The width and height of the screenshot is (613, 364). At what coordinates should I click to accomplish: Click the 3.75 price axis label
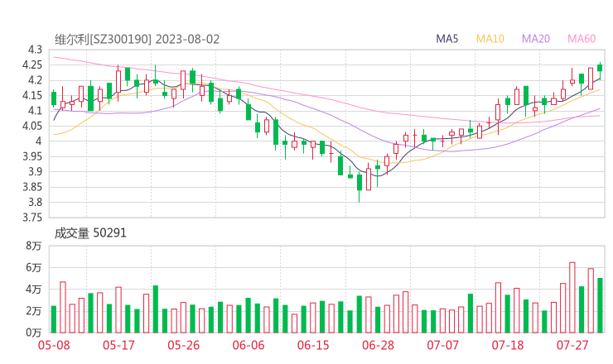32,218
